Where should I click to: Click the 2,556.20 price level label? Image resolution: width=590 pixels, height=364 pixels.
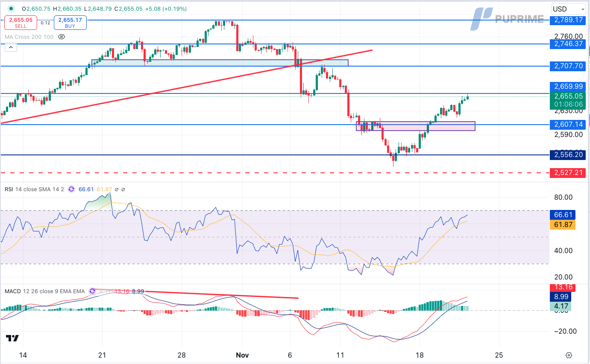(x=568, y=154)
